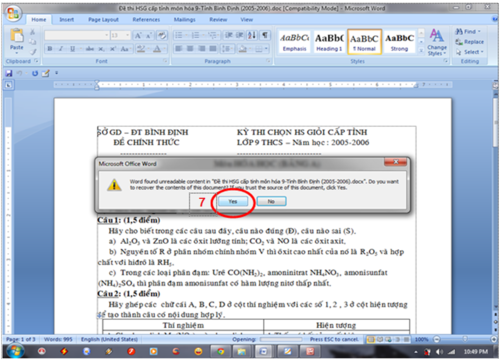
Task: Open the References tab
Action: point(146,20)
